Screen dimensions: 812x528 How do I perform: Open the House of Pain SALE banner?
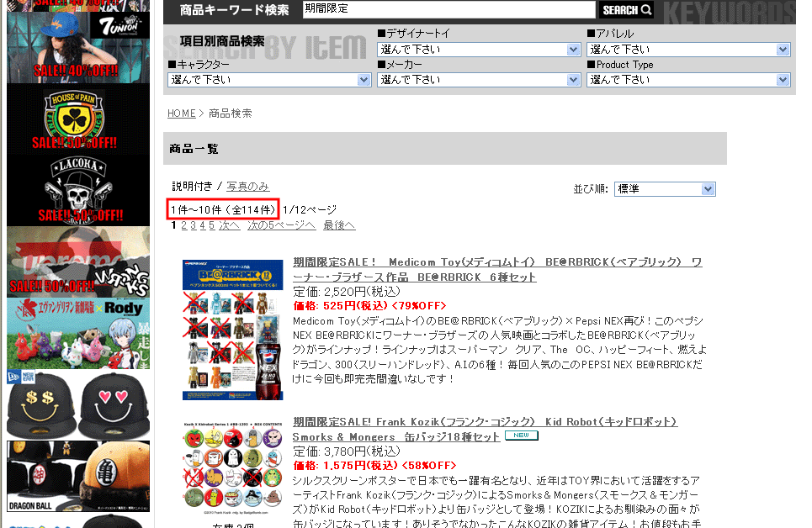[x=78, y=119]
